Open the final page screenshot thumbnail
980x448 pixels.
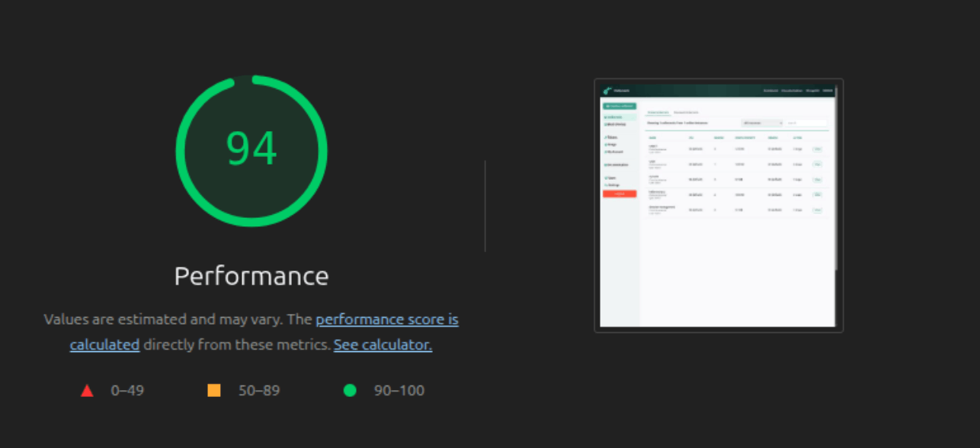tap(719, 206)
